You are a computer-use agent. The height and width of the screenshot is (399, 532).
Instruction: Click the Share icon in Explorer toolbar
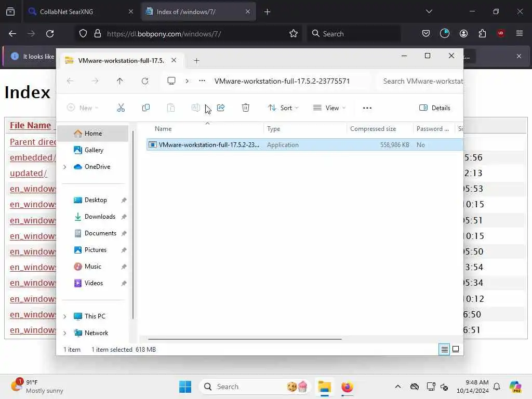pos(221,108)
